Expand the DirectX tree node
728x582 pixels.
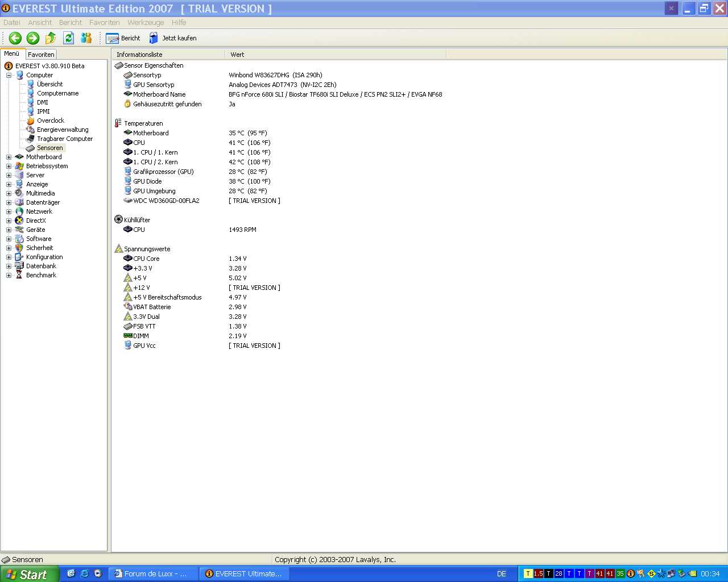(9, 221)
